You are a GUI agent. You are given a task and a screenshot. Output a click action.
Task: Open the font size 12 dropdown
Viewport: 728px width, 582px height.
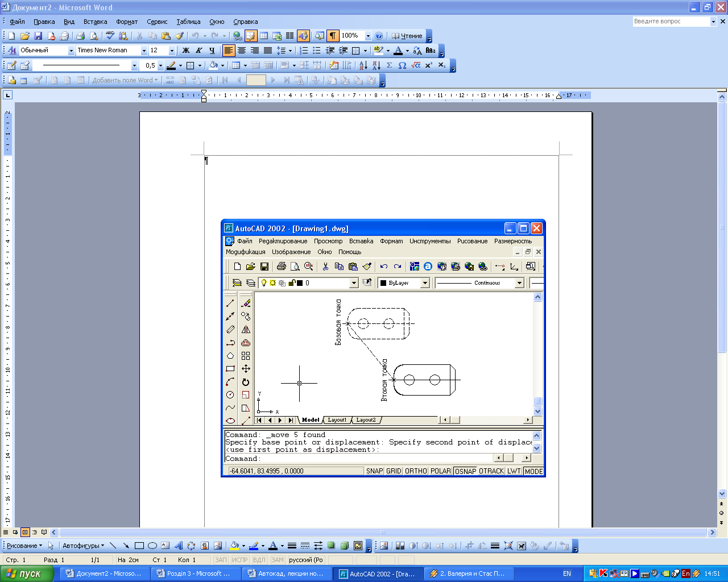click(172, 51)
